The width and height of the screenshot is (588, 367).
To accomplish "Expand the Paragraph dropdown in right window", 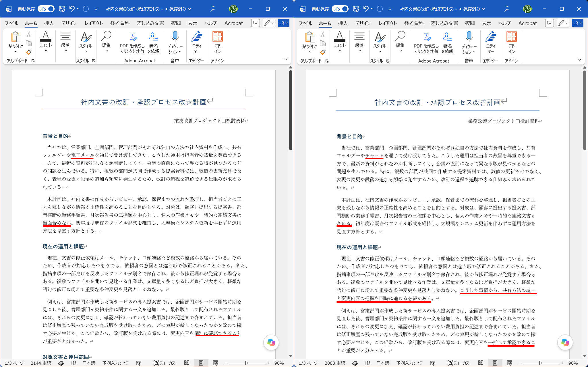I will coord(359,42).
